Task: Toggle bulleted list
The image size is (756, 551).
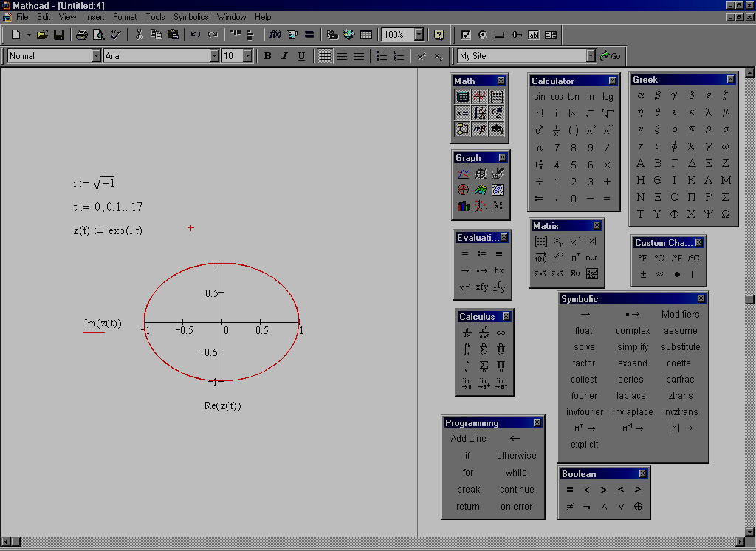Action: click(x=382, y=56)
